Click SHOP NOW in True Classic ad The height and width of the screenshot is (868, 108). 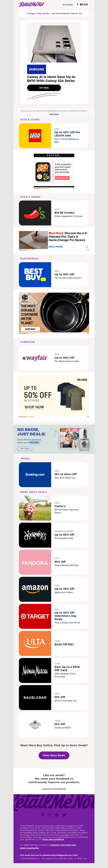coord(34,407)
